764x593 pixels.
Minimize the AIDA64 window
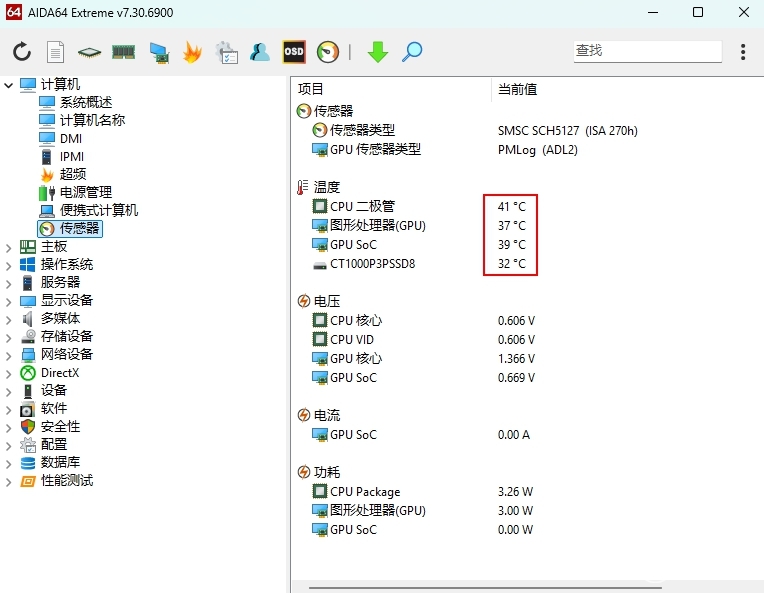point(653,12)
